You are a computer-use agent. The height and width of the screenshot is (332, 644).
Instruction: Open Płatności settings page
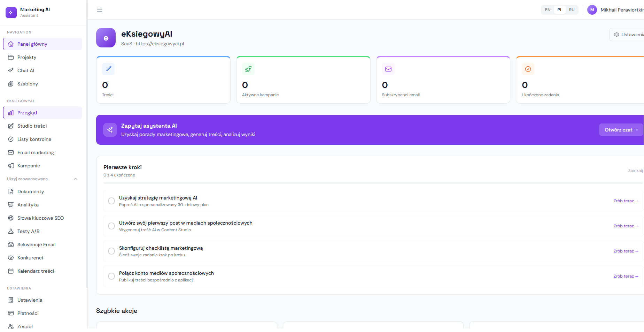pos(42,313)
